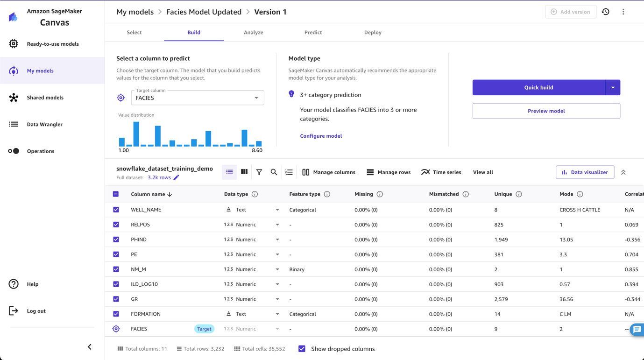644x360 pixels.
Task: Show Mode info tooltip icon
Action: pyautogui.click(x=580, y=194)
